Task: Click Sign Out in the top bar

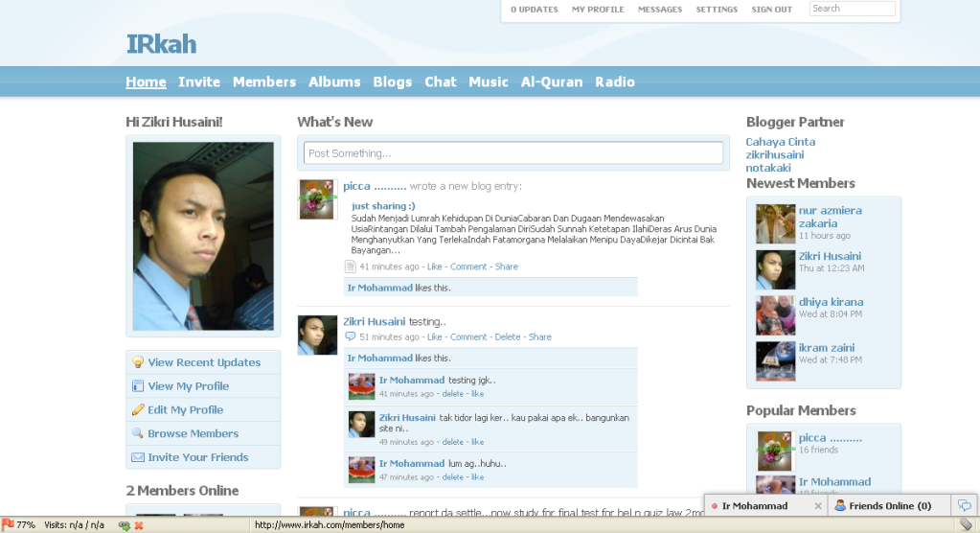Action: tap(771, 10)
